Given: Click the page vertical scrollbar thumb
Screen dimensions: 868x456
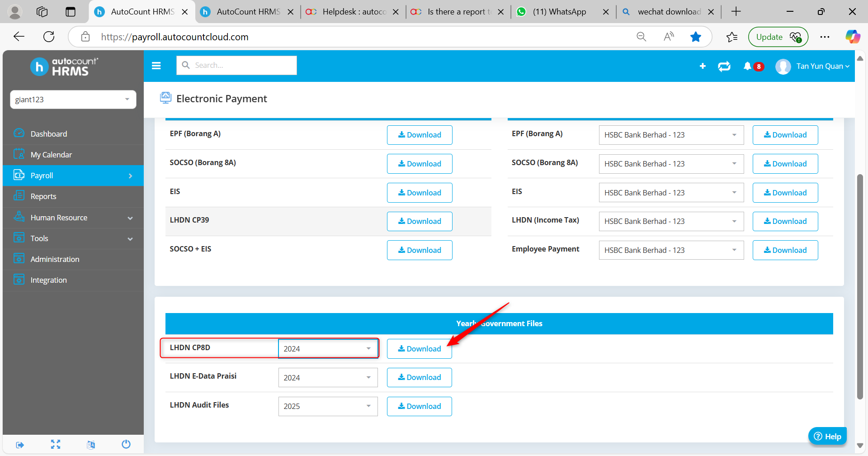Looking at the screenshot, I should point(860,287).
